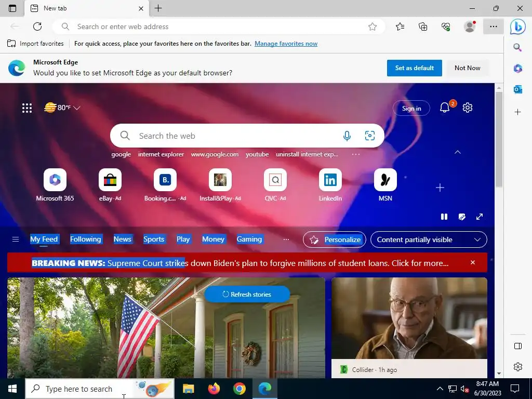
Task: Expand the background to full view
Action: [480, 217]
